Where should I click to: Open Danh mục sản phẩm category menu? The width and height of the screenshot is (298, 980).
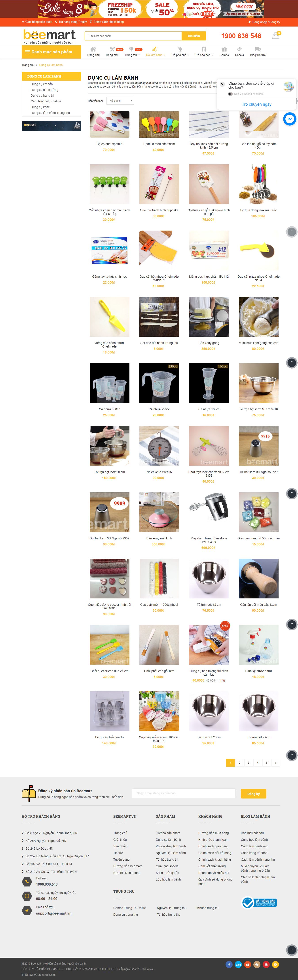(51, 52)
